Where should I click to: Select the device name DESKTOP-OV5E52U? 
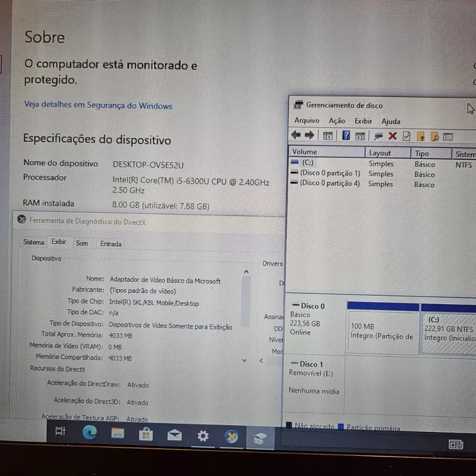click(x=148, y=165)
